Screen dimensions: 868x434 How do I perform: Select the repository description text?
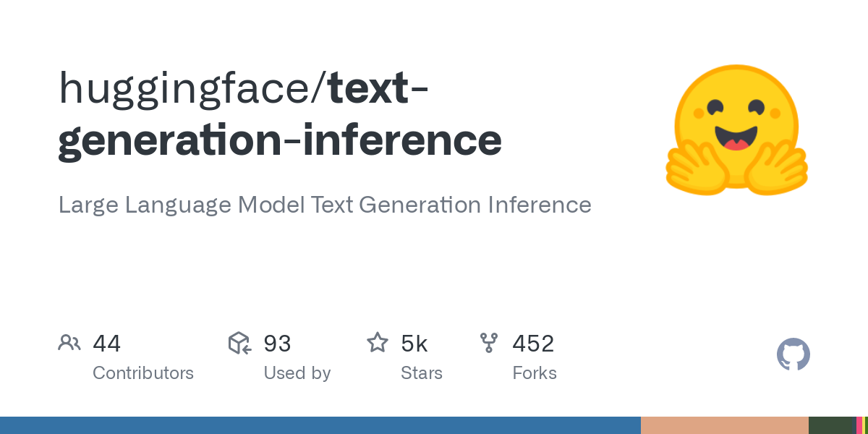pos(325,205)
